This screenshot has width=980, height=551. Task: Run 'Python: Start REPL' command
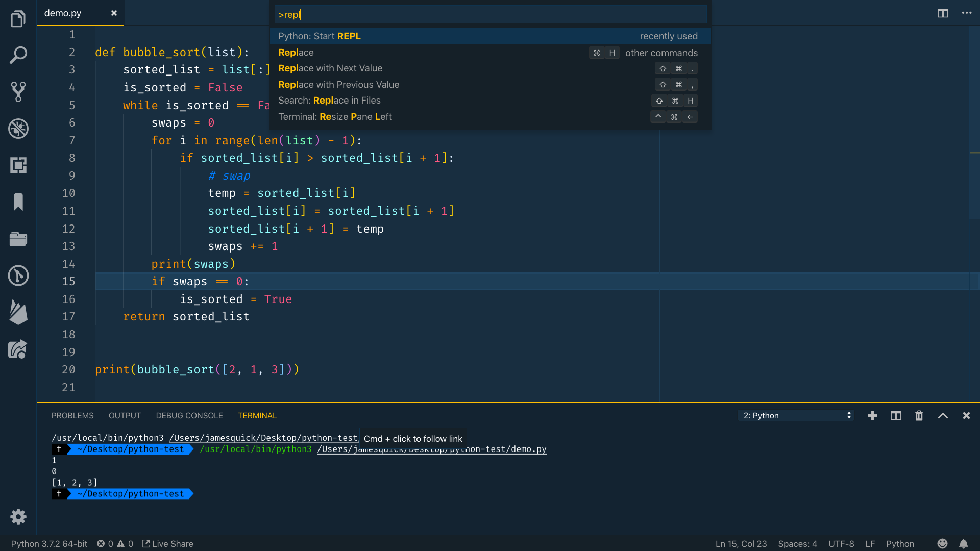(490, 36)
